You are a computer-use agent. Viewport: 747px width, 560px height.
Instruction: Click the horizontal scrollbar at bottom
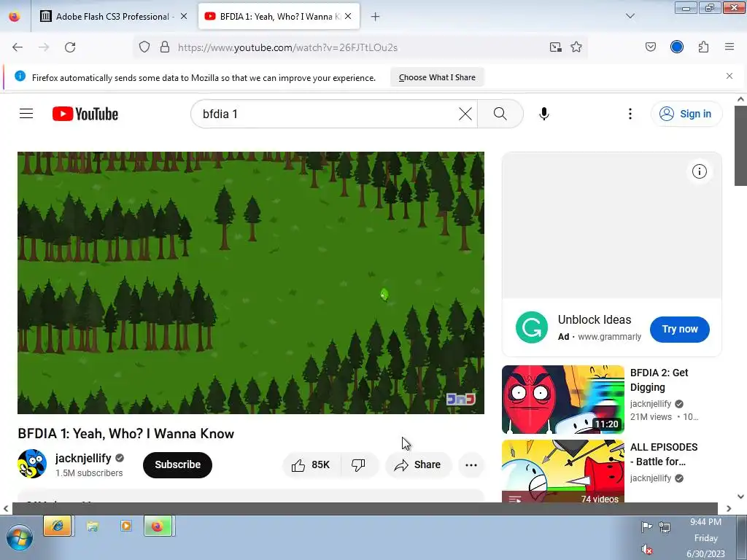[365, 508]
